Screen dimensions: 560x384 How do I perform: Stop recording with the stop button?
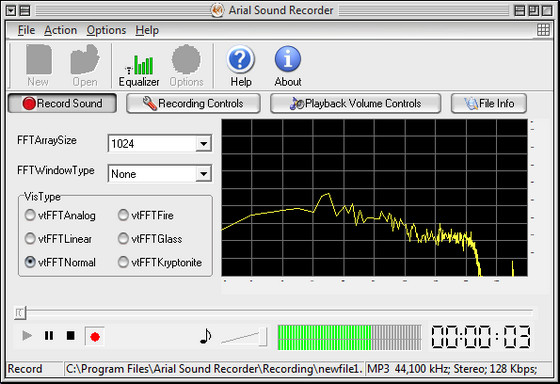tap(71, 336)
